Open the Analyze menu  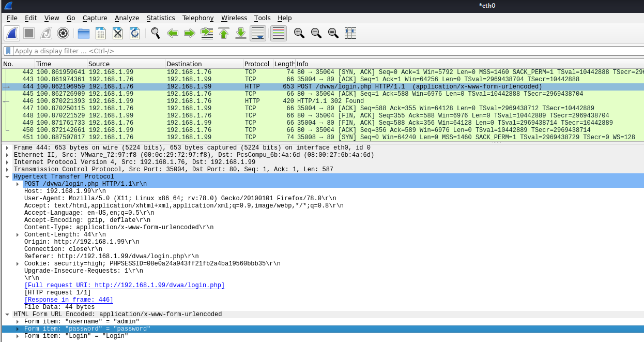(x=127, y=18)
